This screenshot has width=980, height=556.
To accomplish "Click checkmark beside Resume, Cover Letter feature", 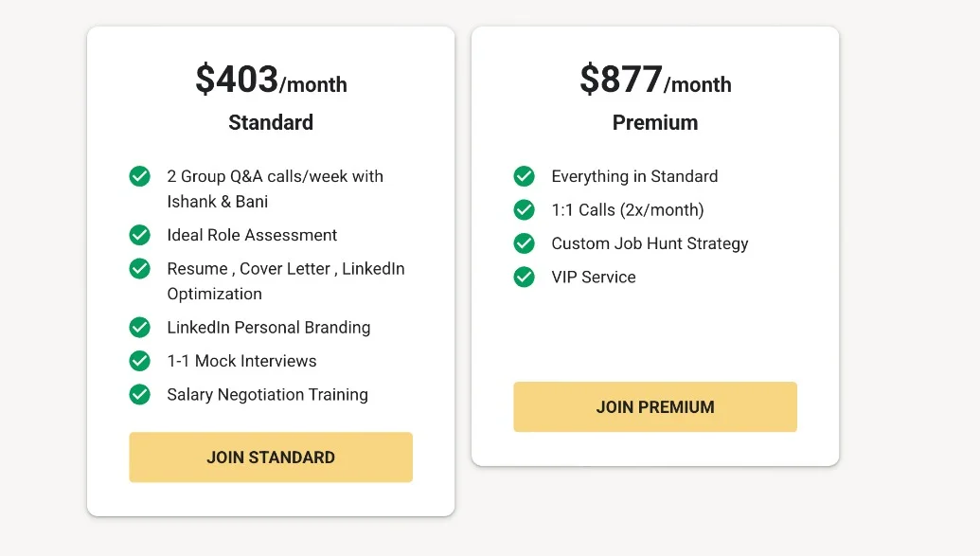I will (x=140, y=269).
